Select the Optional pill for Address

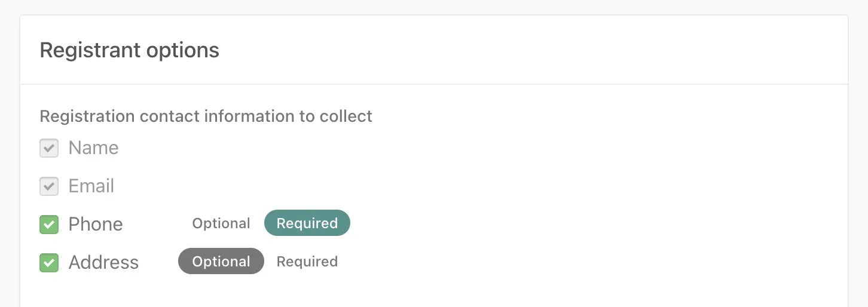pos(221,262)
